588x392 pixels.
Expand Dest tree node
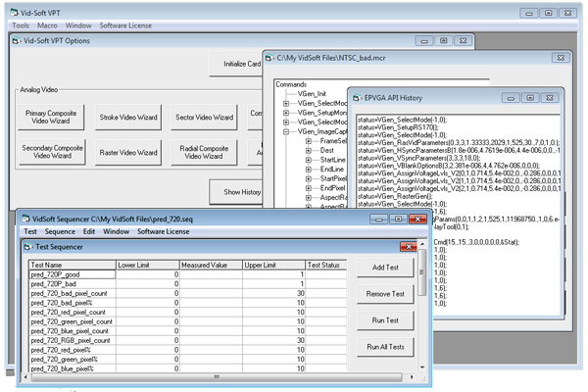309,150
